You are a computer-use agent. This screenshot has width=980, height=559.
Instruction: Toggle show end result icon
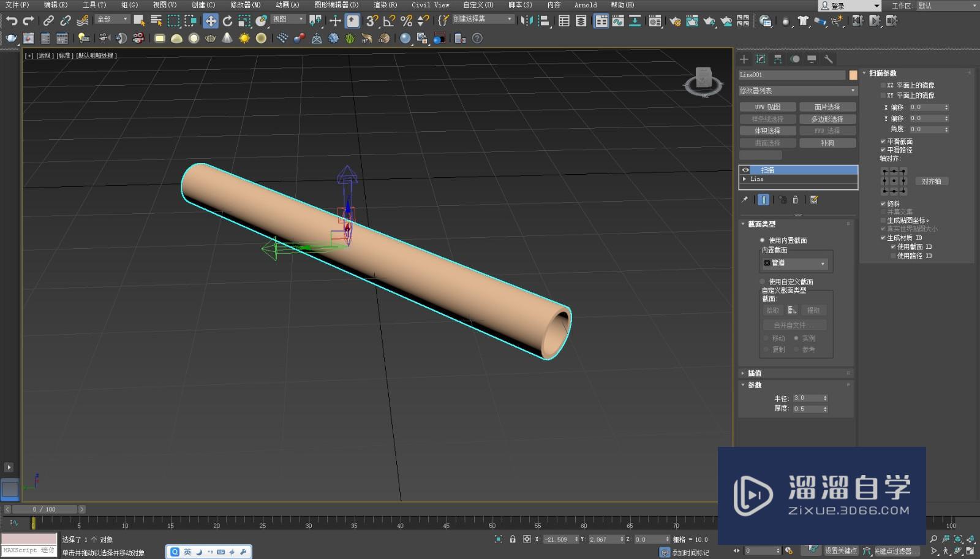[763, 199]
